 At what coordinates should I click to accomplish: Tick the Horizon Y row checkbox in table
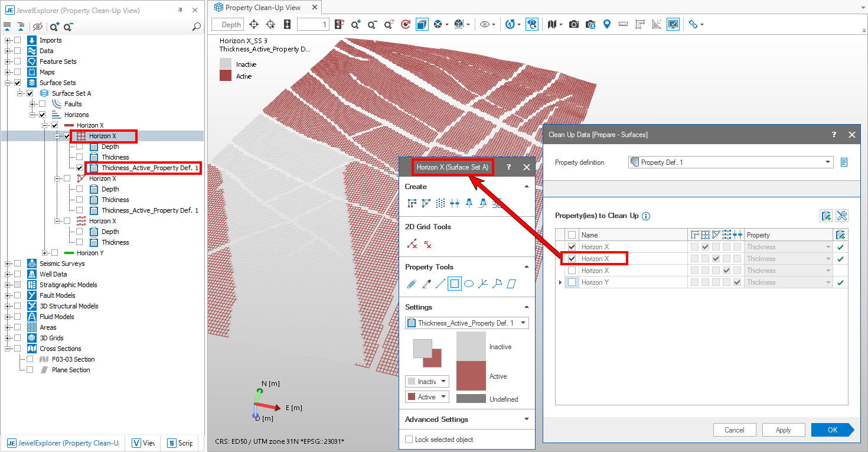coord(572,282)
